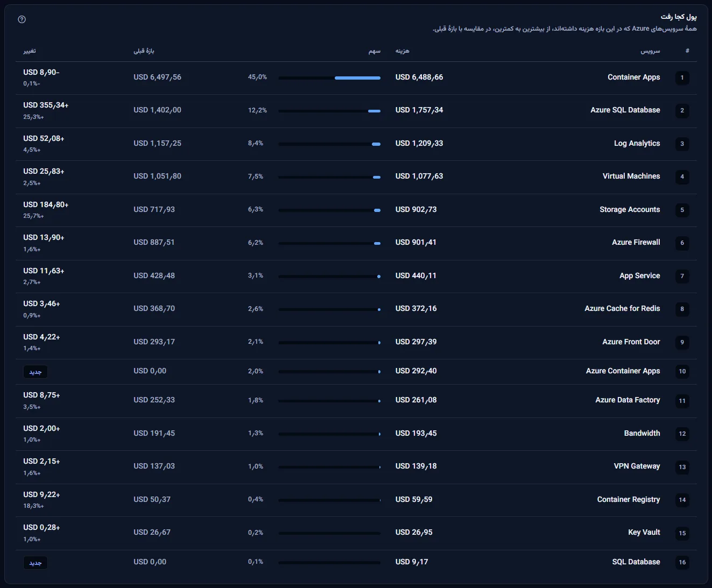Screen dimensions: 712x588
Task: Click the تغییر column header
Action: 30,51
